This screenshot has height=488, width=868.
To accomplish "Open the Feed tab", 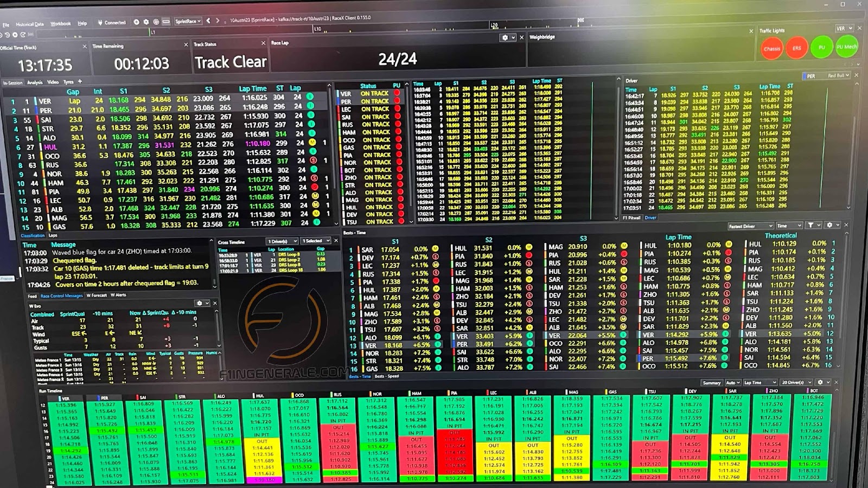I will [x=32, y=296].
